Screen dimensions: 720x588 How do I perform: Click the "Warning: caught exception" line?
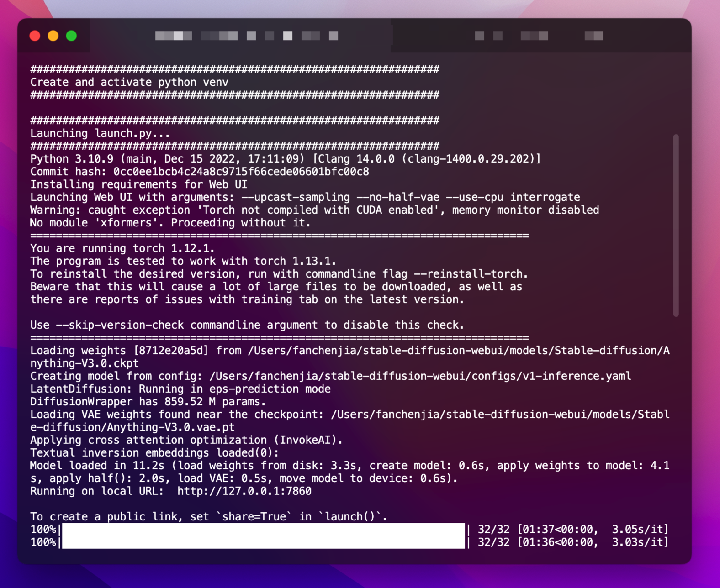(x=315, y=210)
